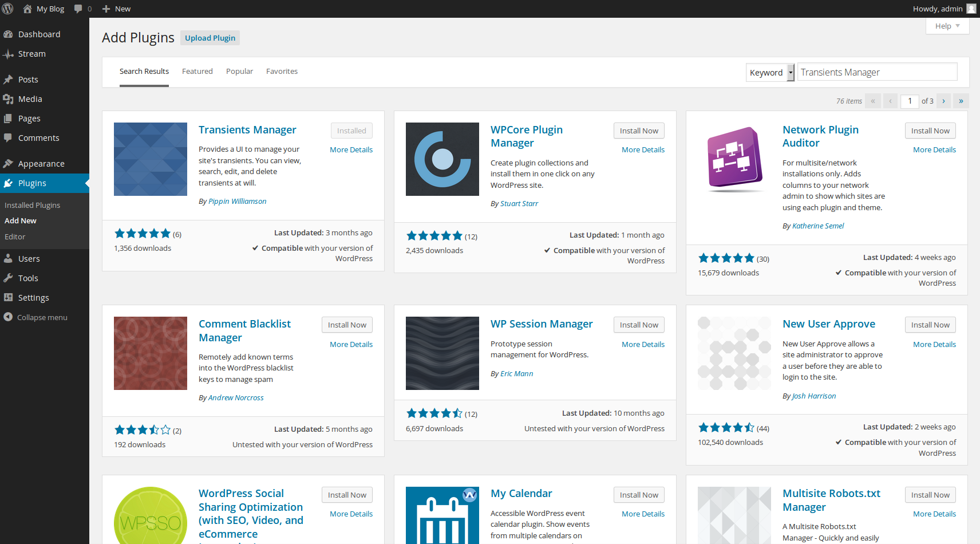The height and width of the screenshot is (544, 980).
Task: Click the Posts pushpin icon
Action: click(8, 80)
